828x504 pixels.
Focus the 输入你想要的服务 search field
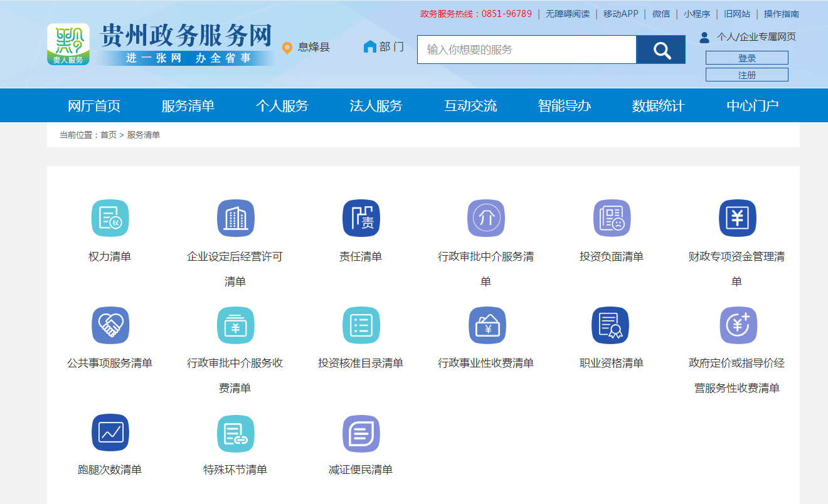[527, 50]
